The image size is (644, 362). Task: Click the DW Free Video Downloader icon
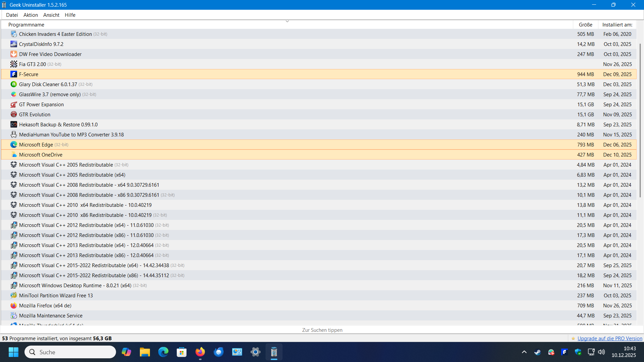pos(13,54)
